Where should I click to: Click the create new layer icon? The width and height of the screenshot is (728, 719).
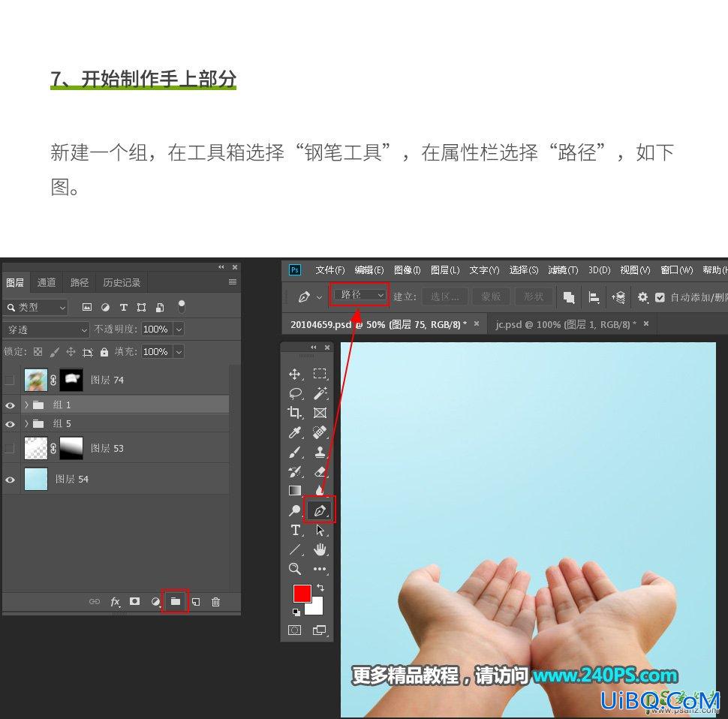tap(196, 602)
